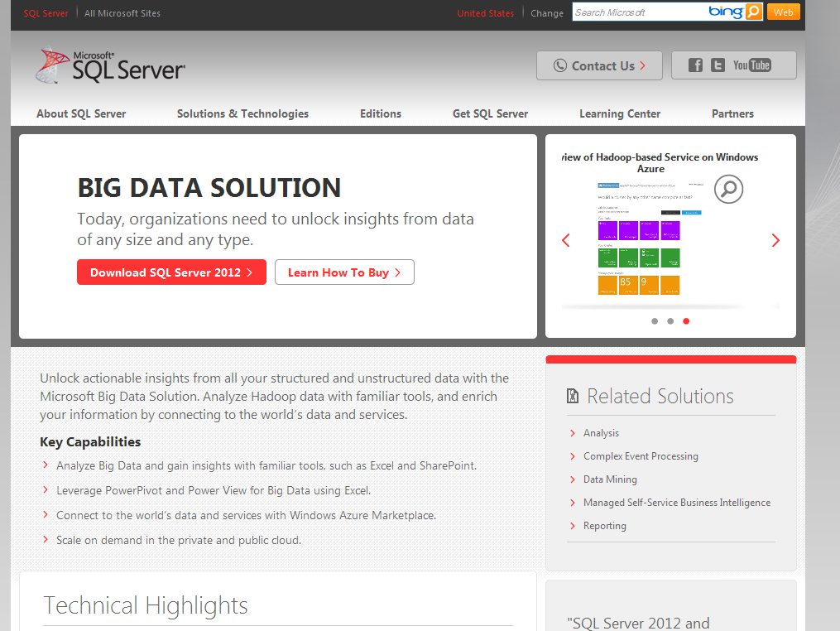This screenshot has height=631, width=840.
Task: Open the Analysis related solution
Action: [x=601, y=433]
